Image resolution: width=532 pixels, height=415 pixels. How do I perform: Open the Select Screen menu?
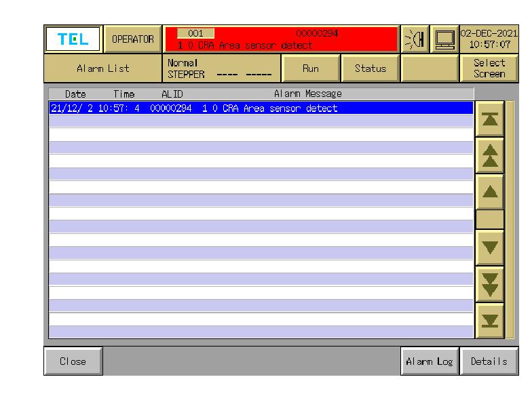click(489, 68)
